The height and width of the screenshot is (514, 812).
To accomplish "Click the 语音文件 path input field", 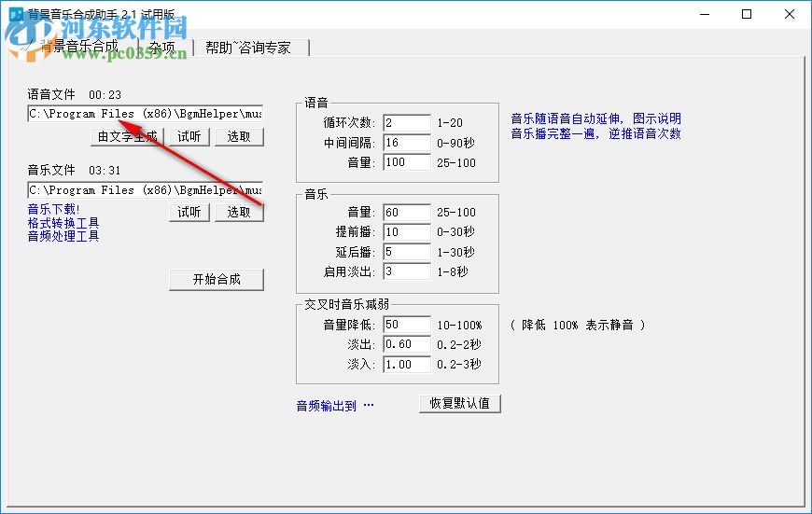I will (x=145, y=114).
